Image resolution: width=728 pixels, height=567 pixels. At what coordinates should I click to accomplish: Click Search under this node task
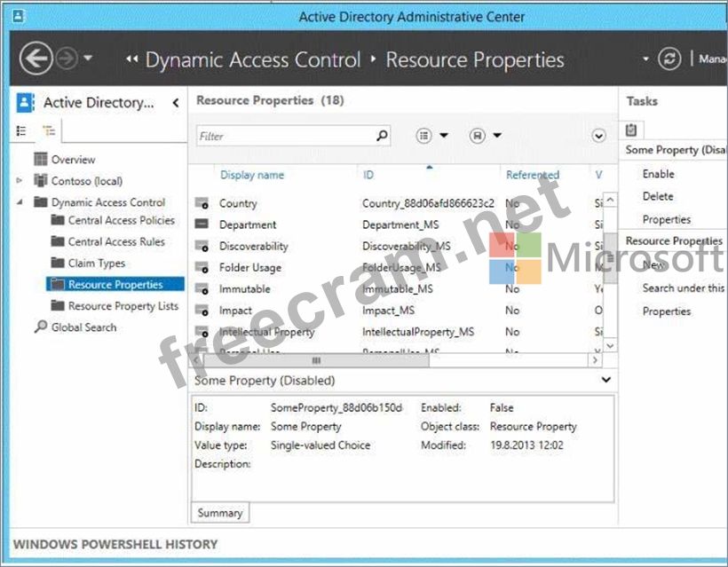(x=684, y=288)
